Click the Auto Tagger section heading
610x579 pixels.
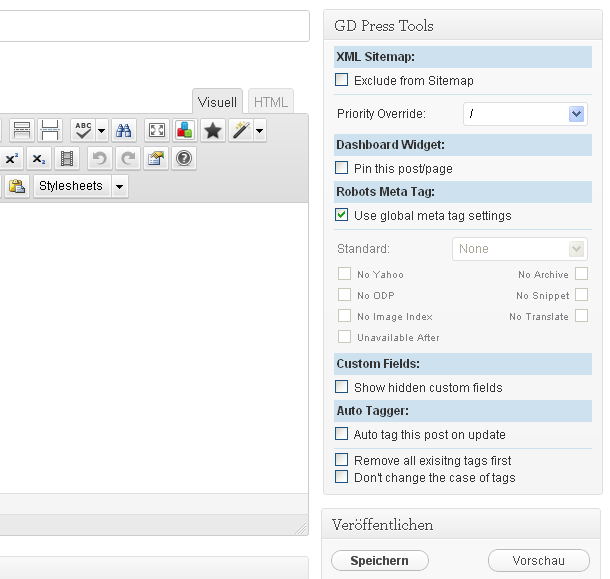point(463,411)
